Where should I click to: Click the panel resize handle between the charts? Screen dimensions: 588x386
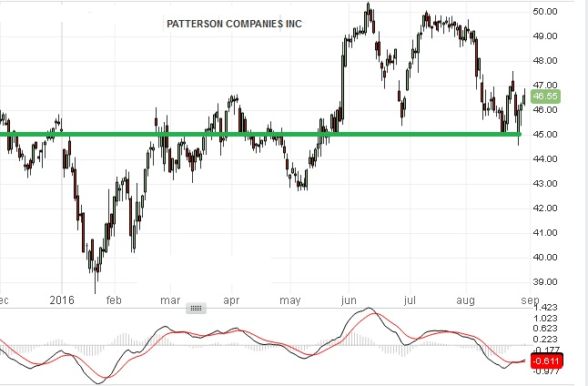point(196,309)
